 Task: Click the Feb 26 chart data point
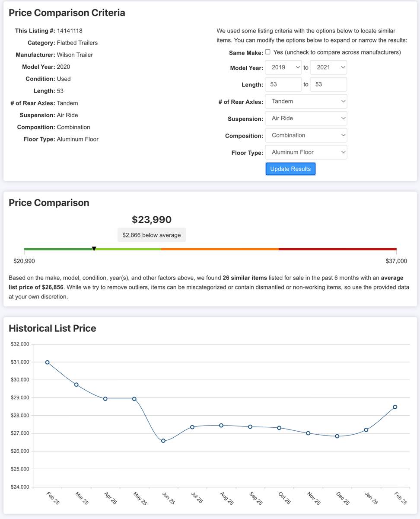click(395, 407)
